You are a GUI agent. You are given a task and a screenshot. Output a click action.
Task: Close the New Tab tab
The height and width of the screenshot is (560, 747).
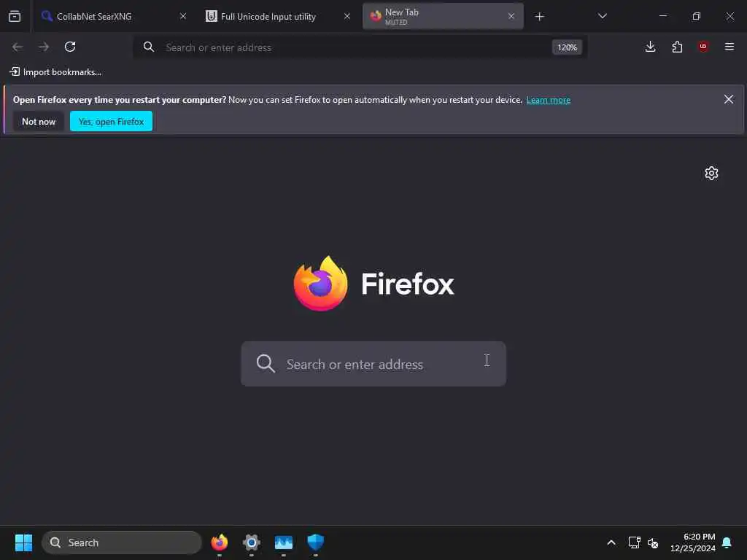[x=511, y=16]
